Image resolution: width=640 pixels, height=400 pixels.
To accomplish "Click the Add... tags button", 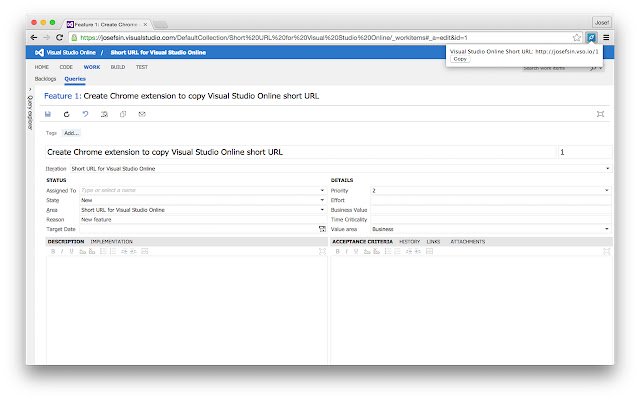I will (71, 133).
